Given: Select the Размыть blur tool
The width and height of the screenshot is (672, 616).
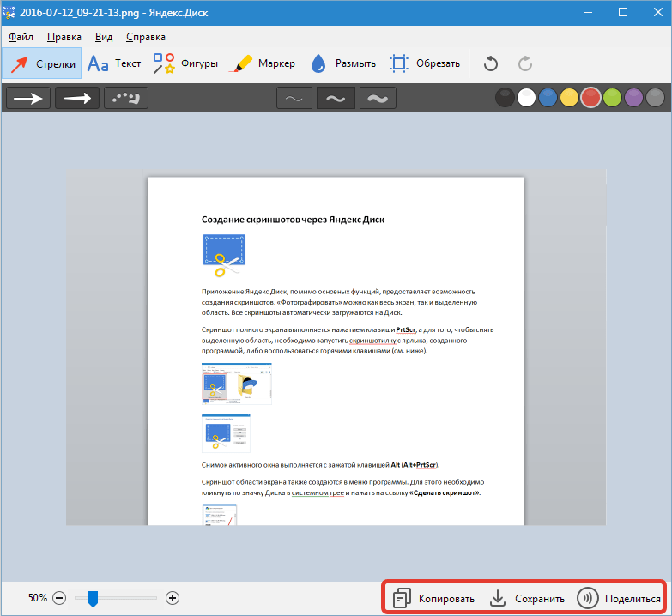Looking at the screenshot, I should pyautogui.click(x=342, y=63).
